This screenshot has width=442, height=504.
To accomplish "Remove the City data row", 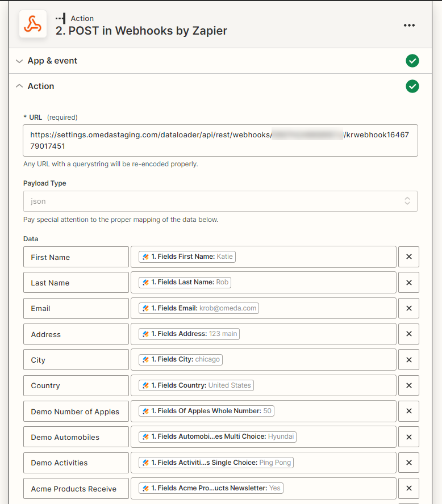I will click(408, 360).
